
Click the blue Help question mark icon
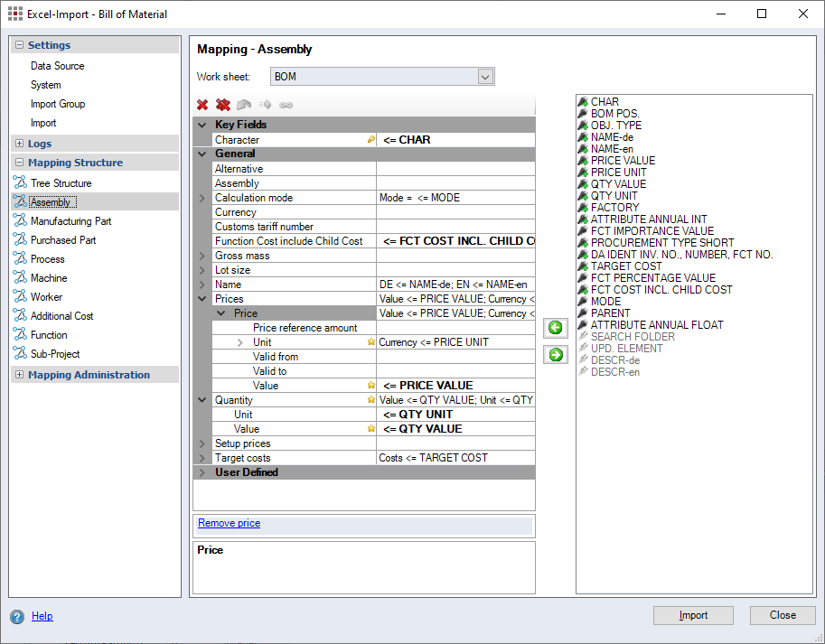click(17, 617)
